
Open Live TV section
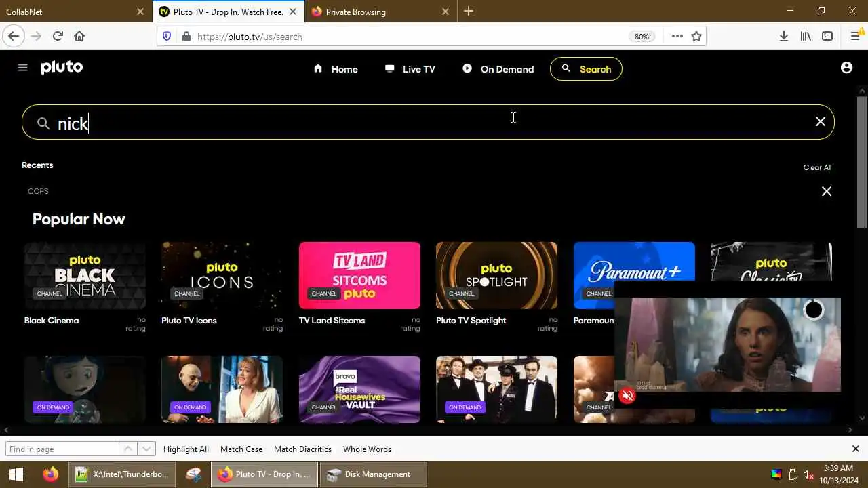click(x=410, y=69)
